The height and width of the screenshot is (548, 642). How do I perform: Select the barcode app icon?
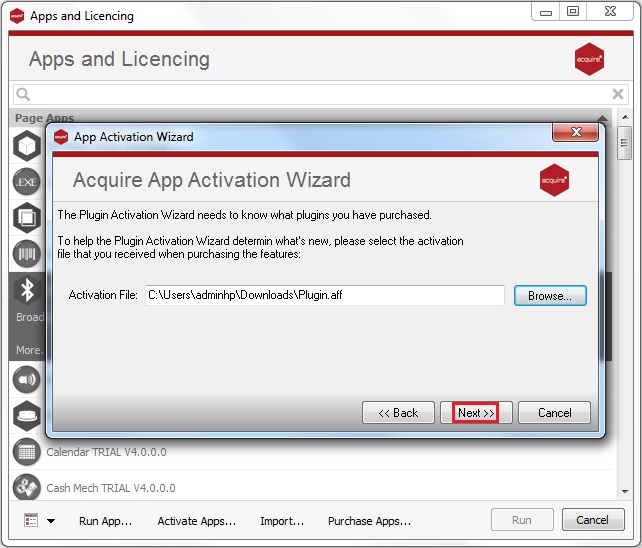(27, 254)
